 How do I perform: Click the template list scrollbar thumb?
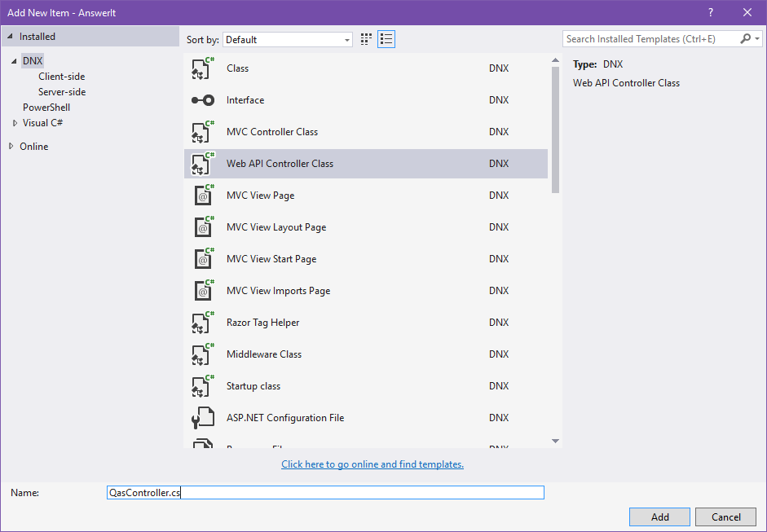[555, 130]
